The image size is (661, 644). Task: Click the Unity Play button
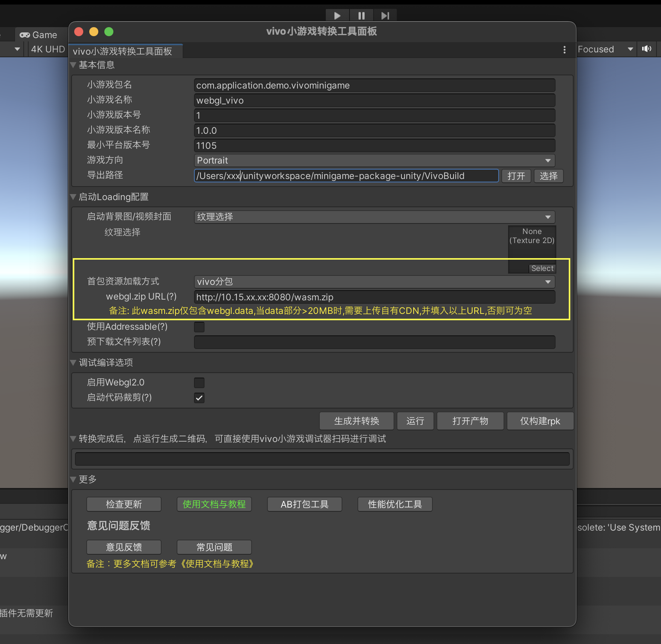[337, 15]
